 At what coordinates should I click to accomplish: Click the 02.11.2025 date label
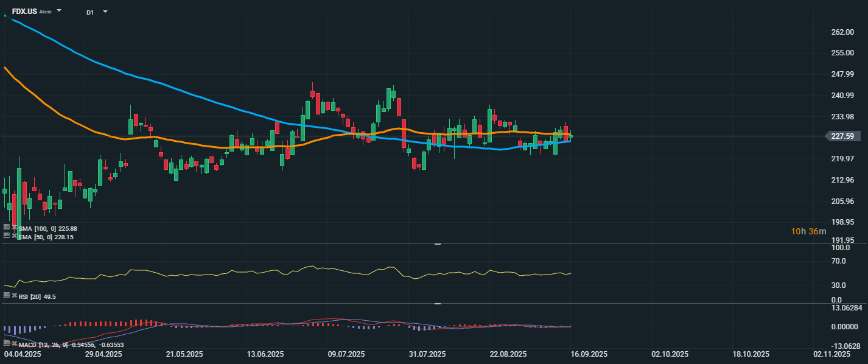click(x=831, y=354)
